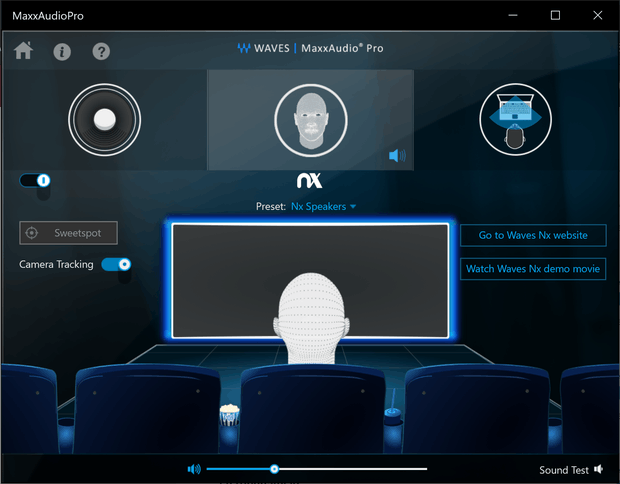Viewport: 620px width, 484px height.
Task: Toggle the MaxxAudio main on/off switch
Action: (35, 181)
